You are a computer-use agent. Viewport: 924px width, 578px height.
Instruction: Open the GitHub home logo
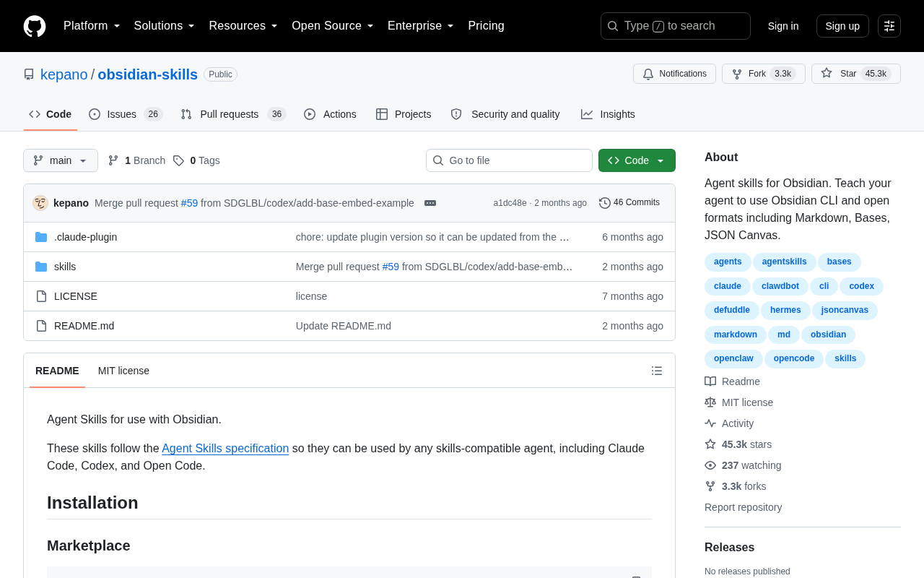tap(35, 26)
